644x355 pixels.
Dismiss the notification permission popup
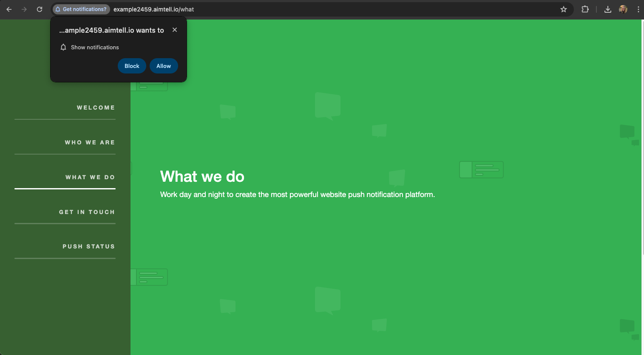click(x=175, y=30)
